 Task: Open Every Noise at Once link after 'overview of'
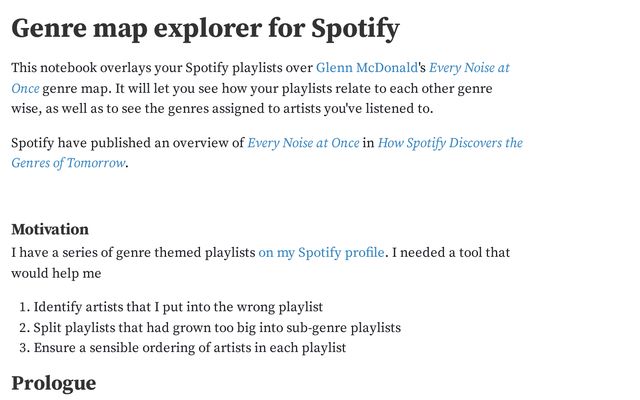point(303,143)
